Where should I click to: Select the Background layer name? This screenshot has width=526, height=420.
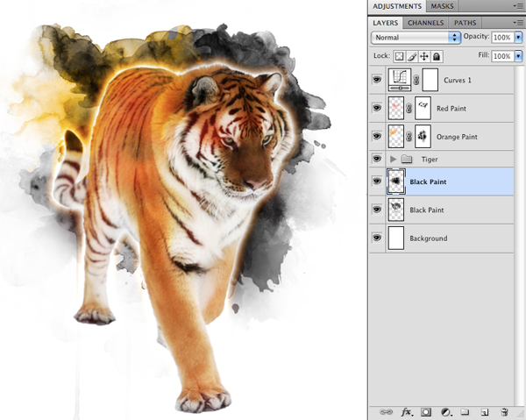tap(429, 238)
